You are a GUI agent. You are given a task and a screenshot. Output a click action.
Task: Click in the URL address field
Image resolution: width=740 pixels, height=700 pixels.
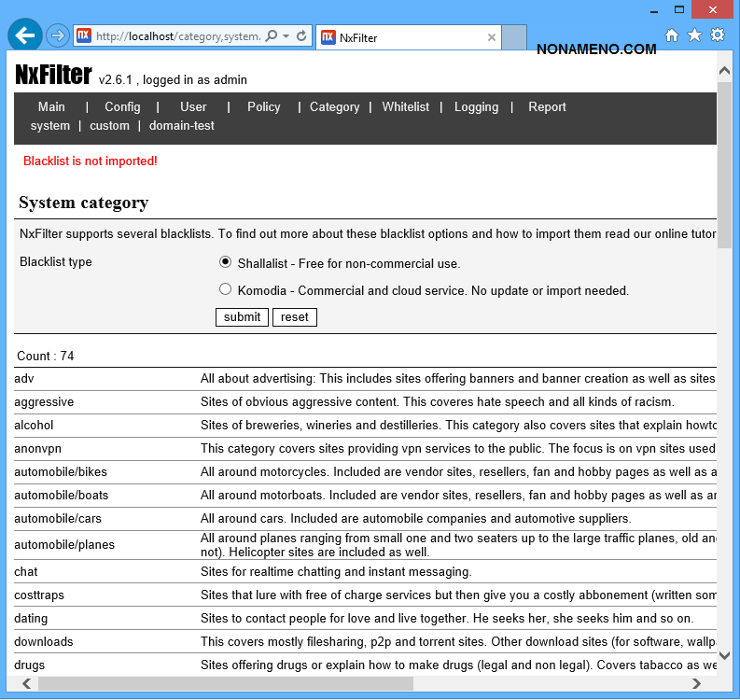(x=177, y=36)
